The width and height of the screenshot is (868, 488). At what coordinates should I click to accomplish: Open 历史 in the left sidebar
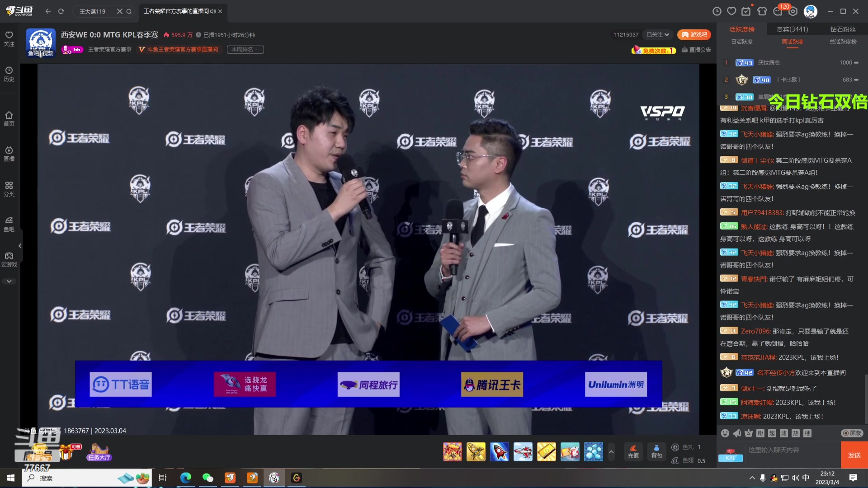(x=9, y=74)
